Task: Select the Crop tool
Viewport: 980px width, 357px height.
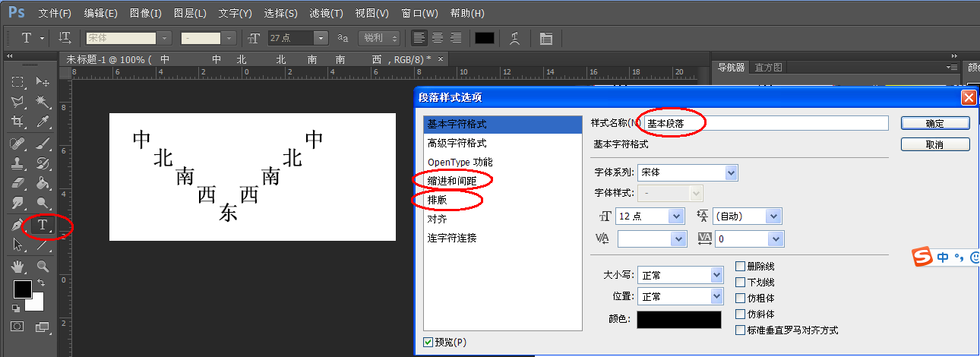Action: click(18, 122)
